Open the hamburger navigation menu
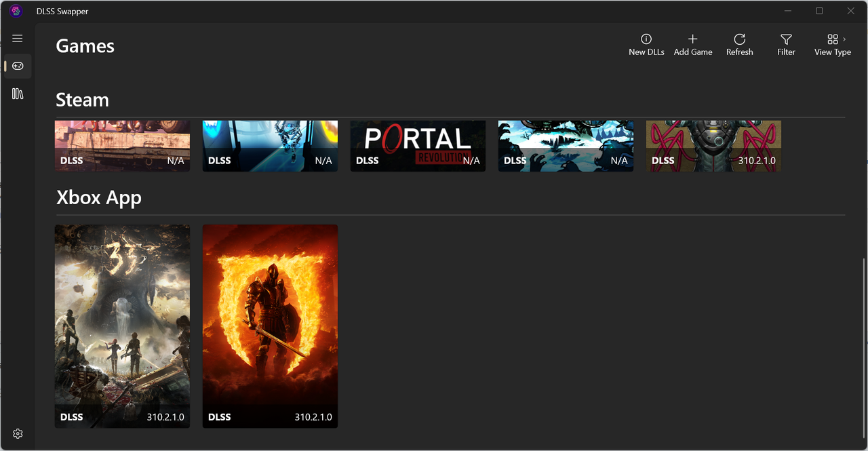This screenshot has width=868, height=451. click(x=18, y=39)
